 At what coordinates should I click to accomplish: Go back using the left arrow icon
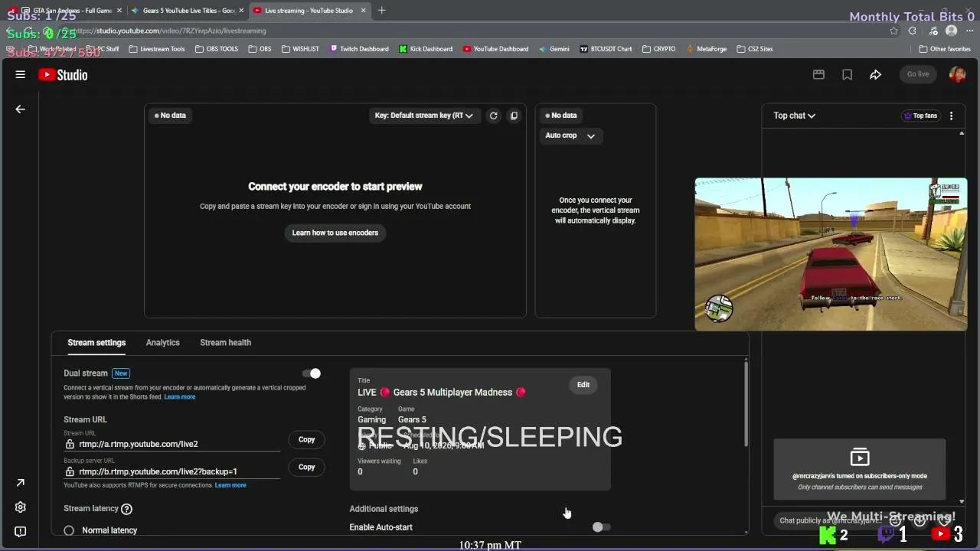(21, 109)
